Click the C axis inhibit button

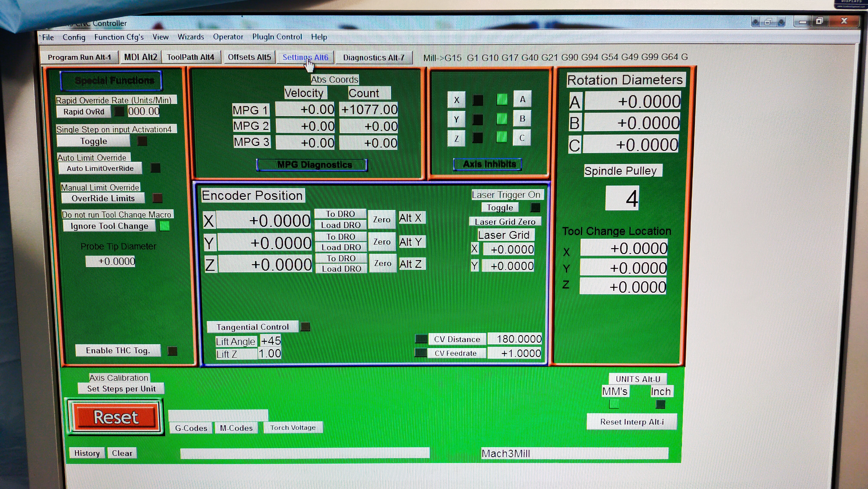[522, 138]
